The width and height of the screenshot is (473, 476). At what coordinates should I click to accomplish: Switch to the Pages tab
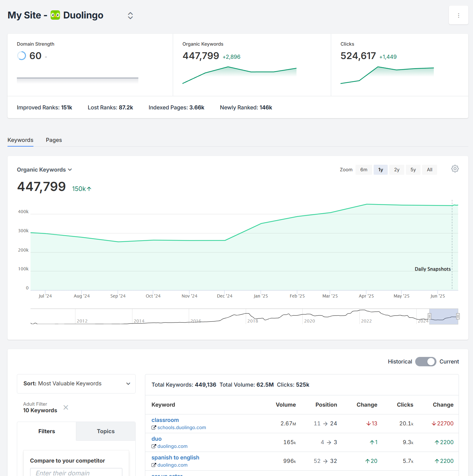[53, 140]
